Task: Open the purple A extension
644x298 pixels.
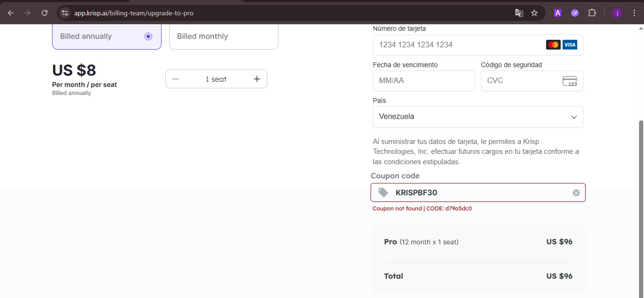Action: tap(558, 13)
